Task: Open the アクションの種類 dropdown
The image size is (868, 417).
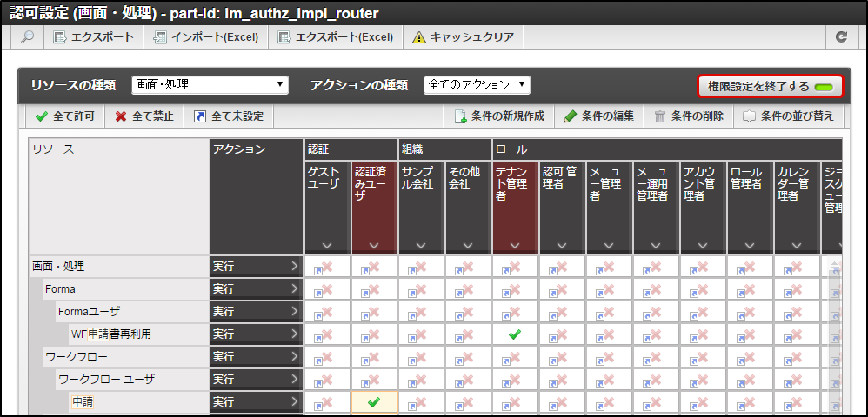Action: [477, 85]
